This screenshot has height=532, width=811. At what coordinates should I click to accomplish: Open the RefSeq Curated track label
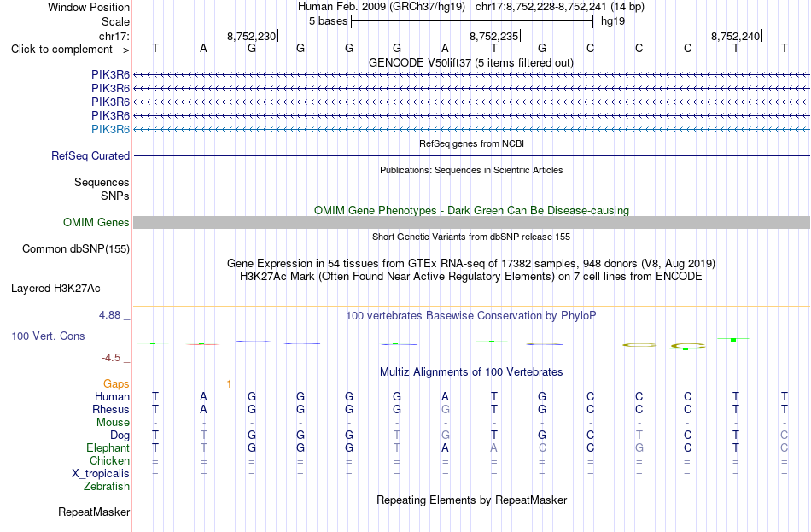(x=90, y=155)
